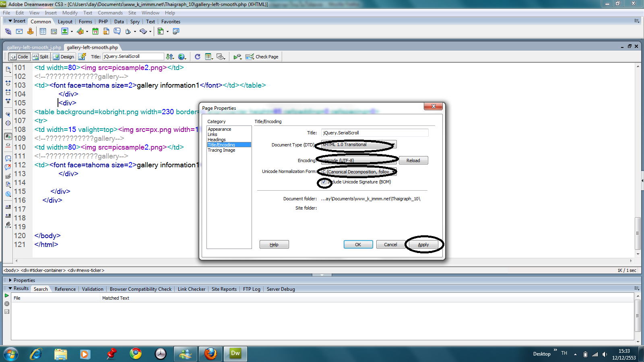
Task: Open the View Options icon menu
Action: coord(209,57)
